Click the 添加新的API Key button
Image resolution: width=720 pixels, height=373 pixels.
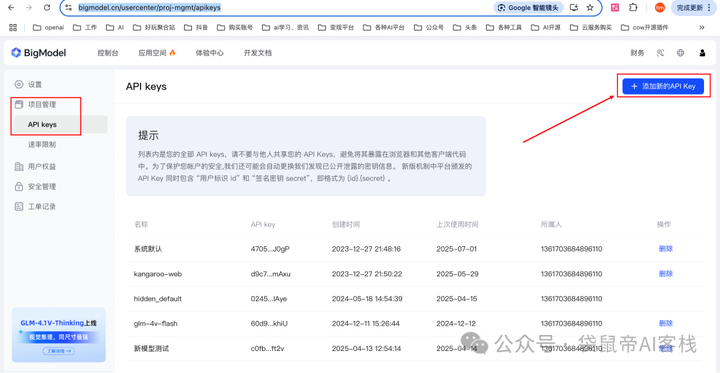pos(663,86)
